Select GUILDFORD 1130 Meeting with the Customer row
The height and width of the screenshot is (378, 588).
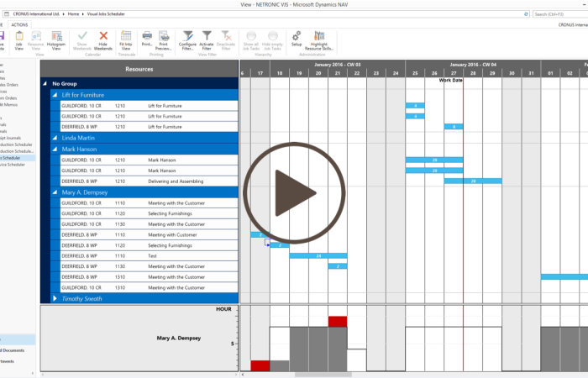(x=150, y=224)
